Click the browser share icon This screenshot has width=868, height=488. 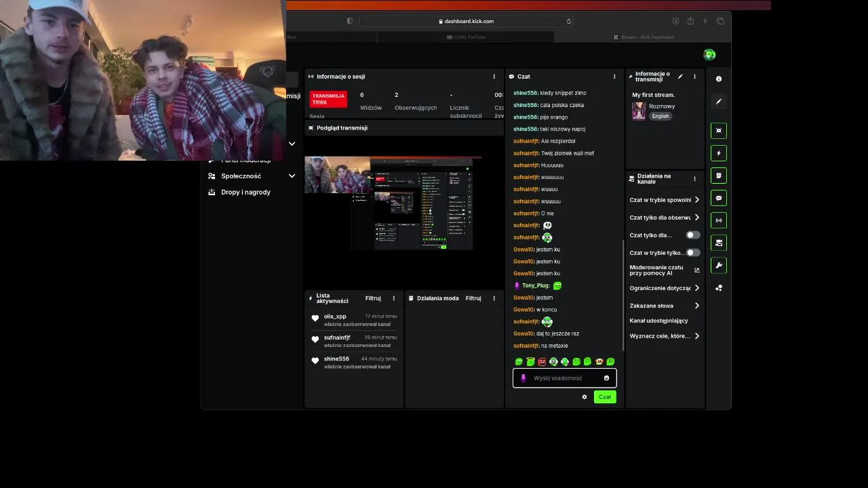pos(690,21)
